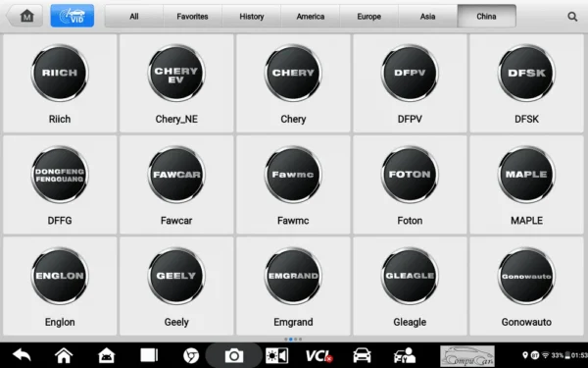The width and height of the screenshot is (588, 368).
Task: Check the VCI connection status icon
Action: (x=318, y=355)
